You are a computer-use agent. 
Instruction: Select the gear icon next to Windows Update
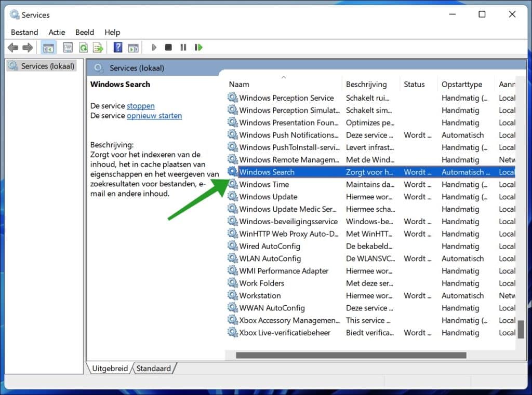(232, 197)
